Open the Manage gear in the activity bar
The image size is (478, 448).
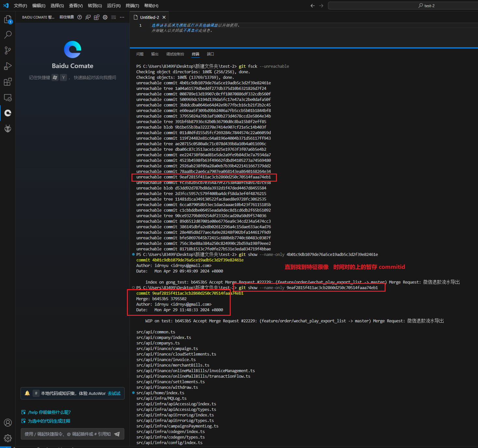click(x=8, y=438)
